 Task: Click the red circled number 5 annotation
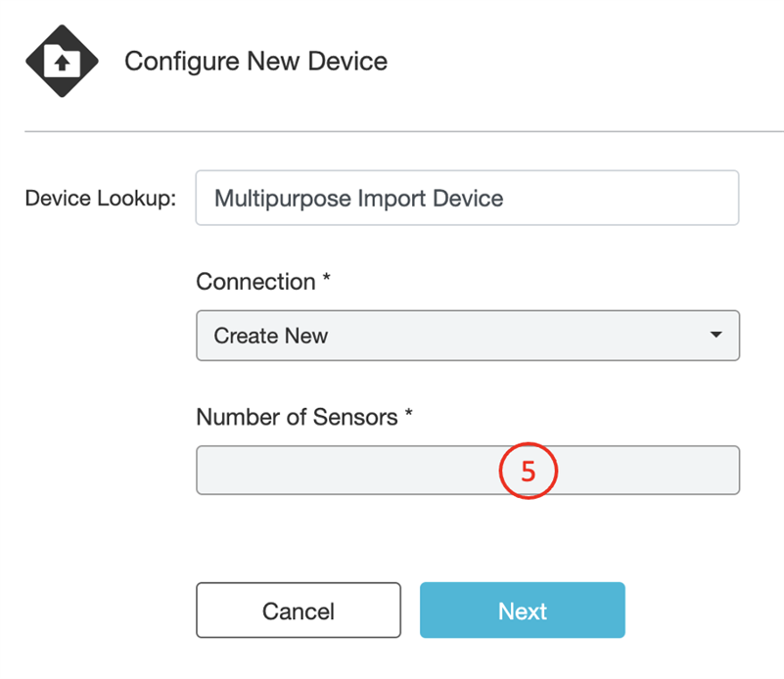coord(529,471)
